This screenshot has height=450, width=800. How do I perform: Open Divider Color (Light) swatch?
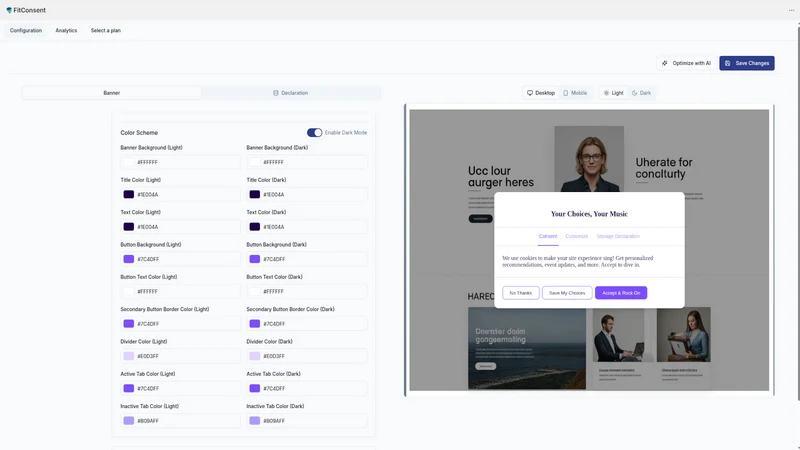129,356
